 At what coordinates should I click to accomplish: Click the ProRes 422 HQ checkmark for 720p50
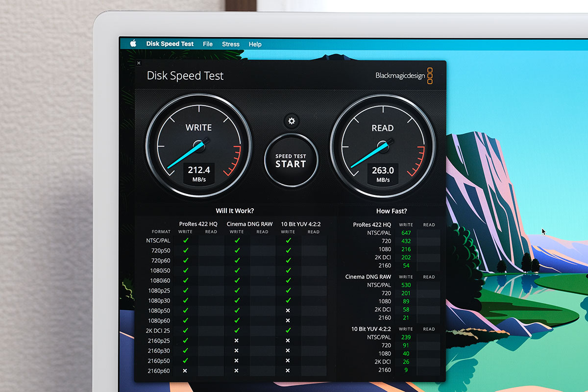pyautogui.click(x=185, y=250)
